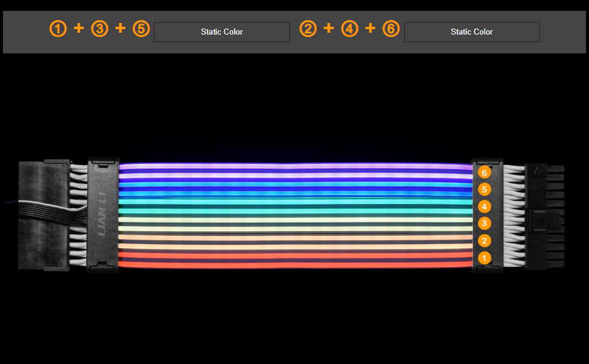Click the LIAN LI logo on the cable comb
Image resolution: width=589 pixels, height=364 pixels.
click(102, 214)
